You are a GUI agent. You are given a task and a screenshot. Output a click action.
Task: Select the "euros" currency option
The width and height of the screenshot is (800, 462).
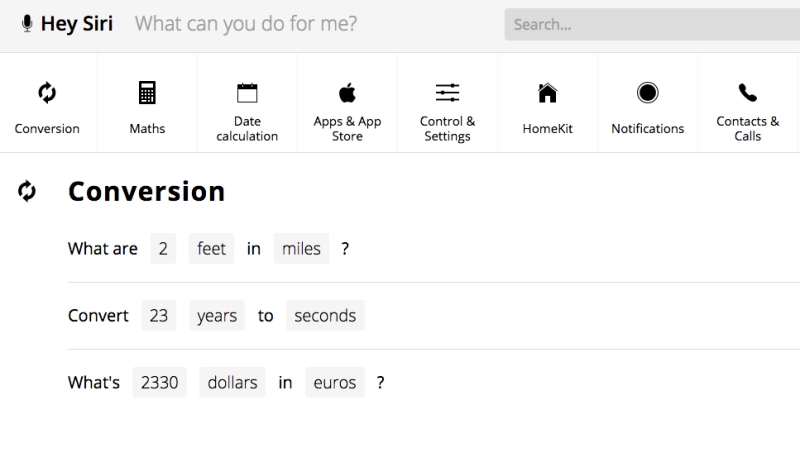(334, 382)
